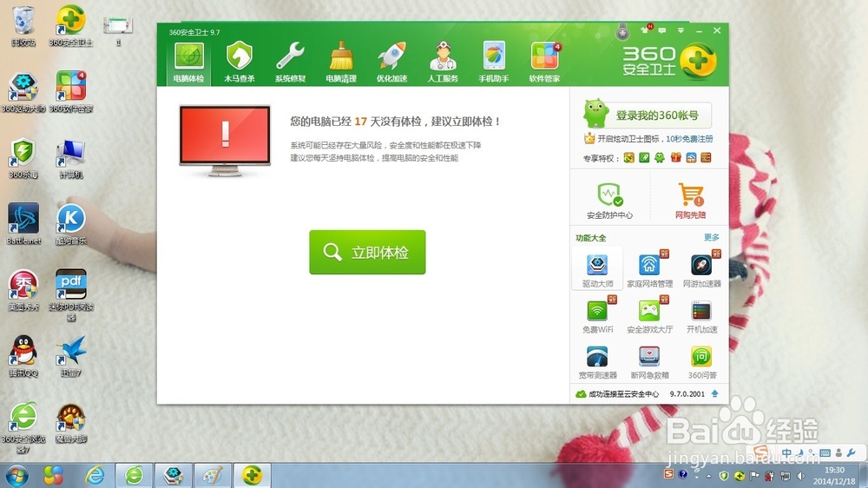Show hidden tray icons arrow

click(709, 476)
